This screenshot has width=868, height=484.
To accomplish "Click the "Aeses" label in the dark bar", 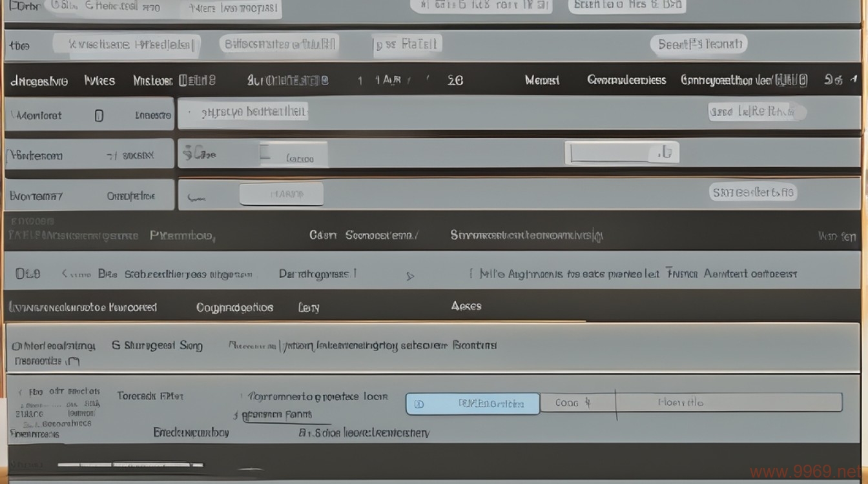I will coord(466,306).
